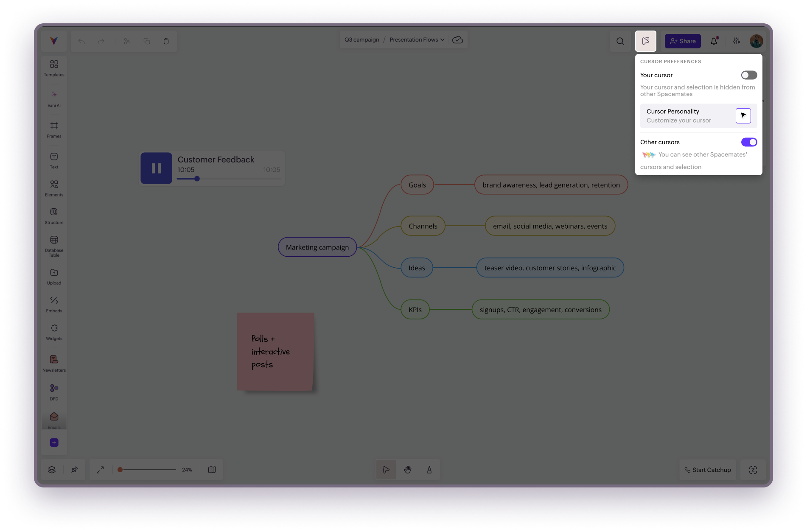This screenshot has width=807, height=532.
Task: Open canvas search
Action: point(620,41)
